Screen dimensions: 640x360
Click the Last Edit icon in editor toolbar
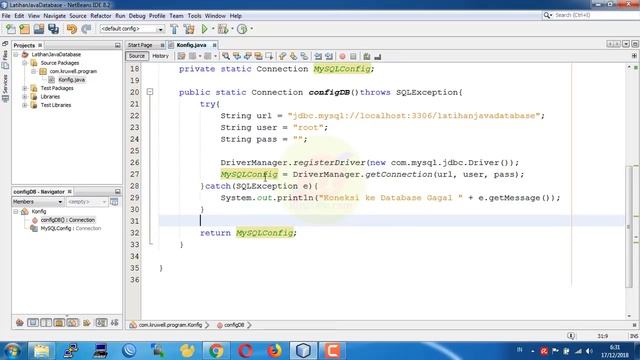click(x=182, y=56)
